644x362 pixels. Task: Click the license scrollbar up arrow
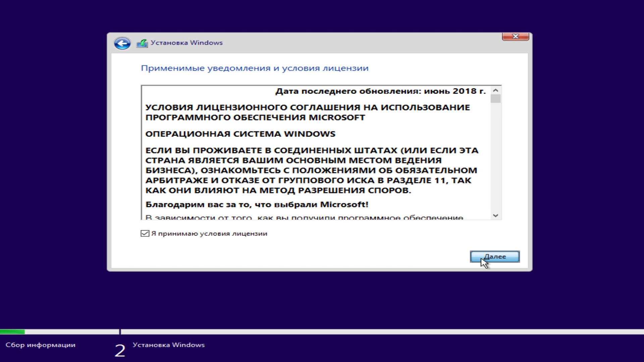(495, 90)
